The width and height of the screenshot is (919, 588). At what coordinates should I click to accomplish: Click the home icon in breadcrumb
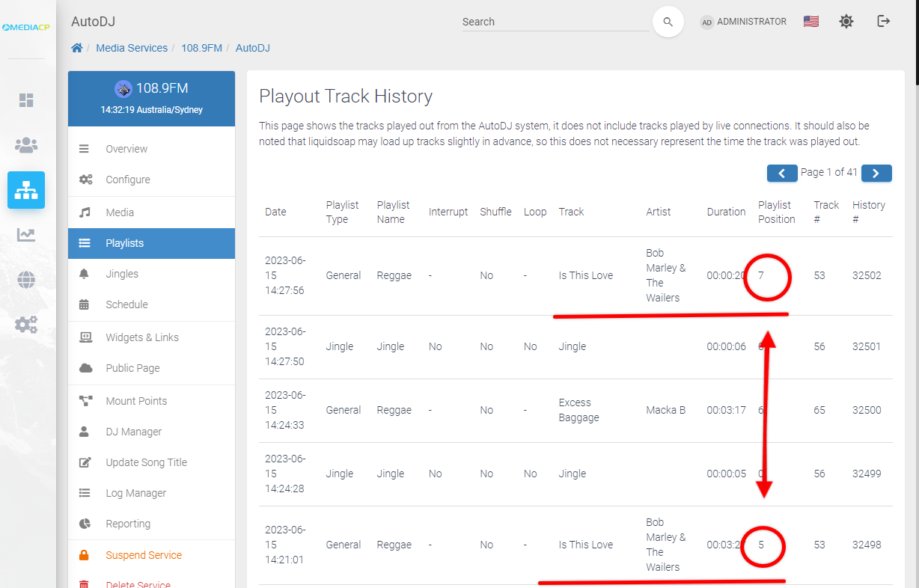[x=77, y=48]
